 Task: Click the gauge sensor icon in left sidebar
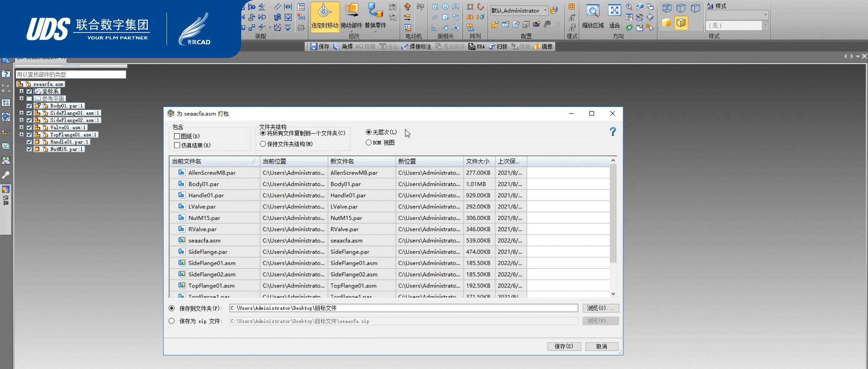(x=6, y=161)
